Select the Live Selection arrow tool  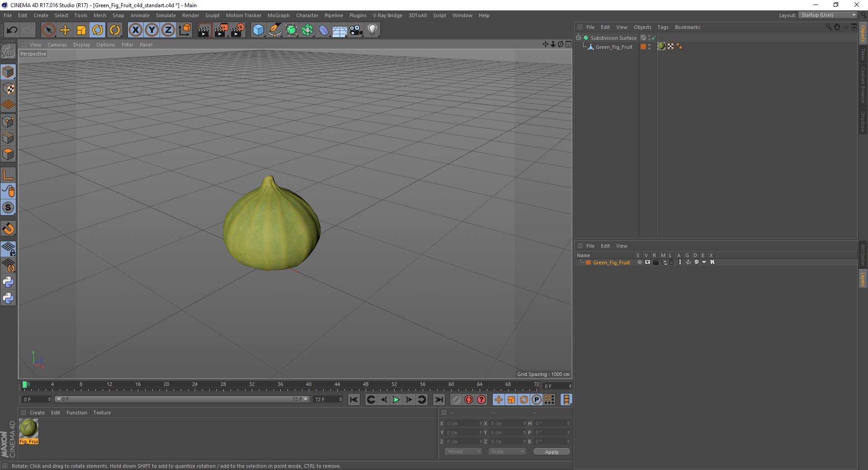(48, 30)
